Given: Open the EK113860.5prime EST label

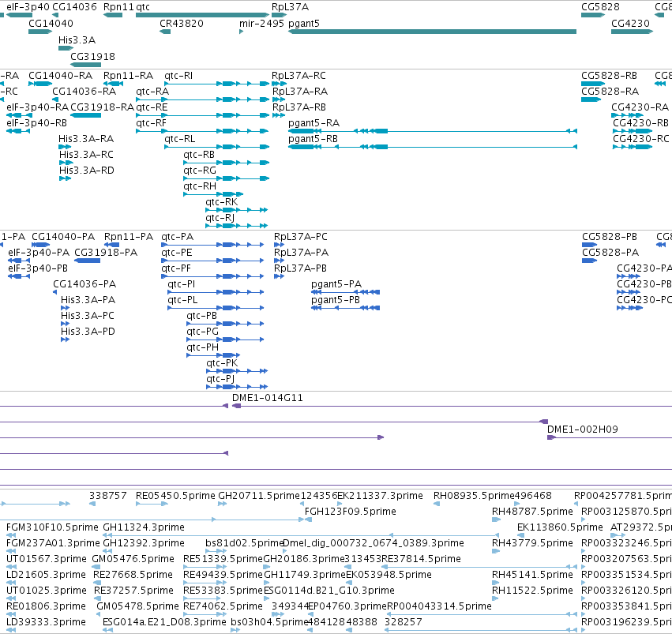Looking at the screenshot, I should coord(560,527).
